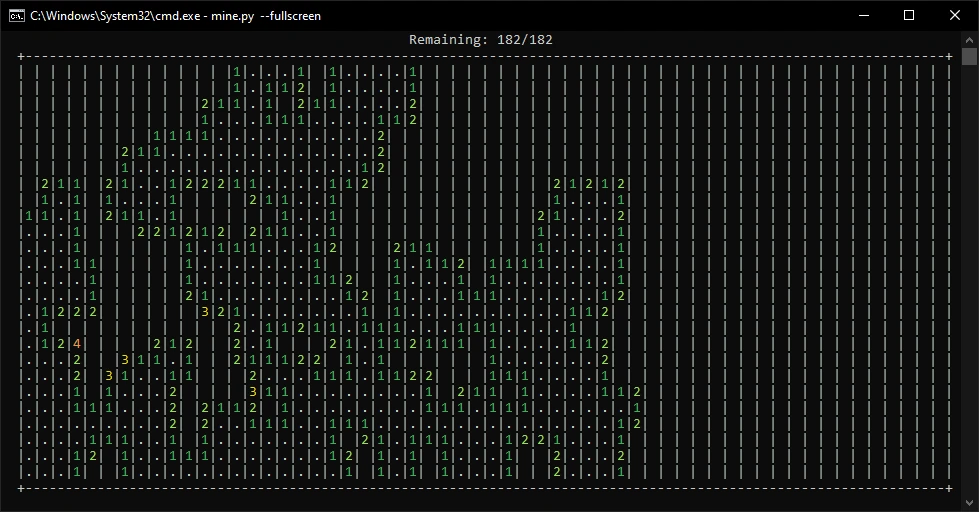The image size is (979, 512).
Task: Maximize the cmd.exe window
Action: coord(909,16)
